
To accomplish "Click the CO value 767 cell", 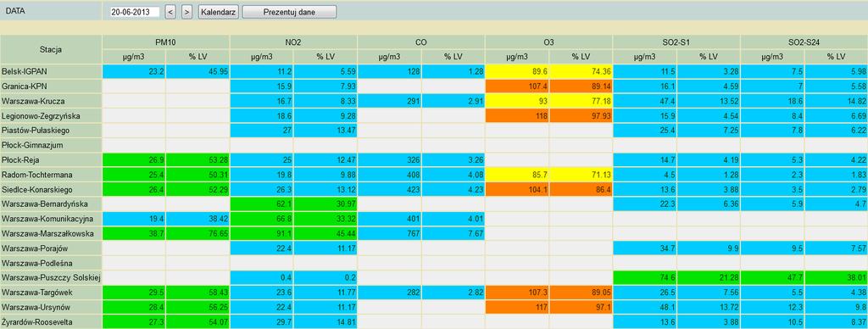I will point(389,233).
